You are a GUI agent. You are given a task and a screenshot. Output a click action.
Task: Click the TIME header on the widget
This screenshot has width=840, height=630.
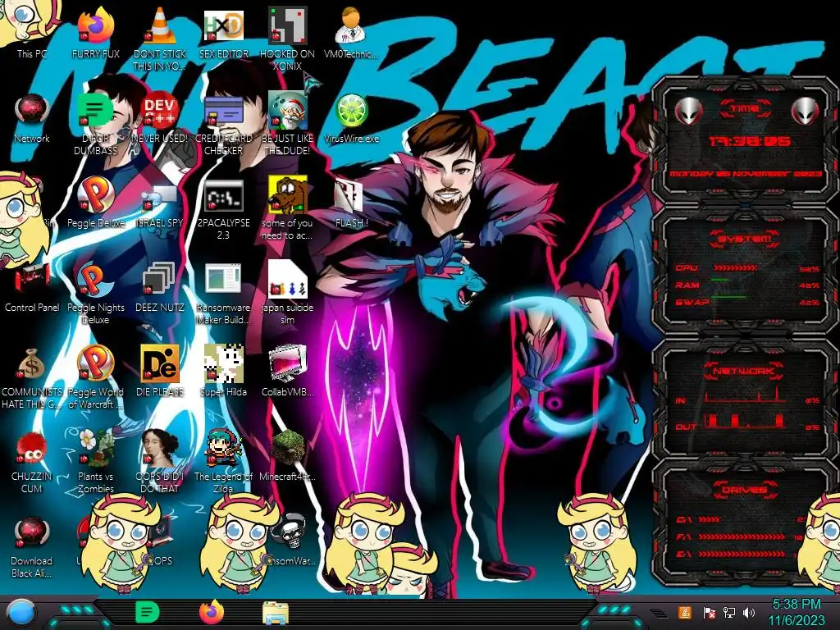tap(745, 109)
